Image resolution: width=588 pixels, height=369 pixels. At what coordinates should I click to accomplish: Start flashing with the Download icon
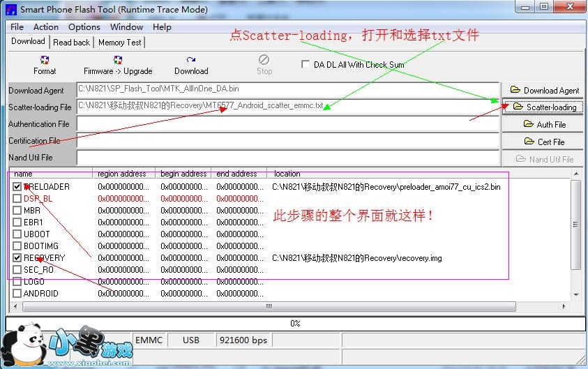point(191,65)
